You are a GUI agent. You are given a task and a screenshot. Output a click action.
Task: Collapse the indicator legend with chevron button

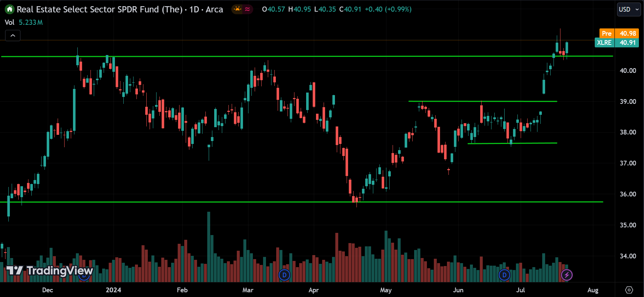13,35
